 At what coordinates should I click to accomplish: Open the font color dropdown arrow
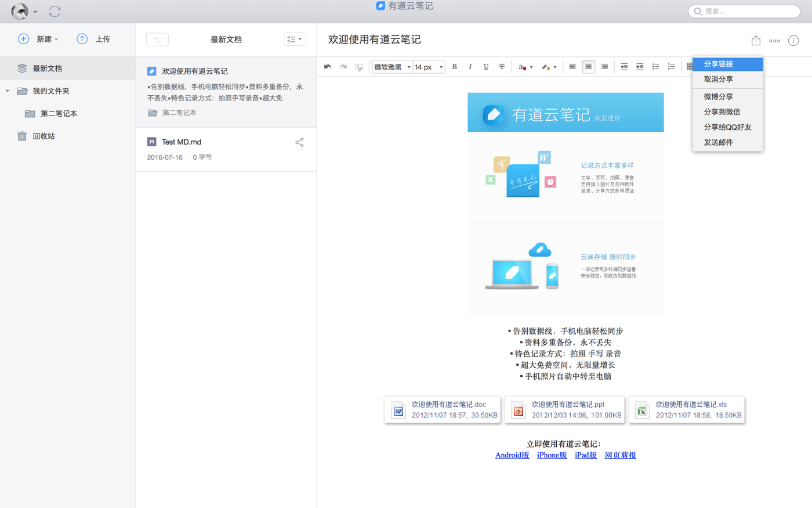(531, 67)
